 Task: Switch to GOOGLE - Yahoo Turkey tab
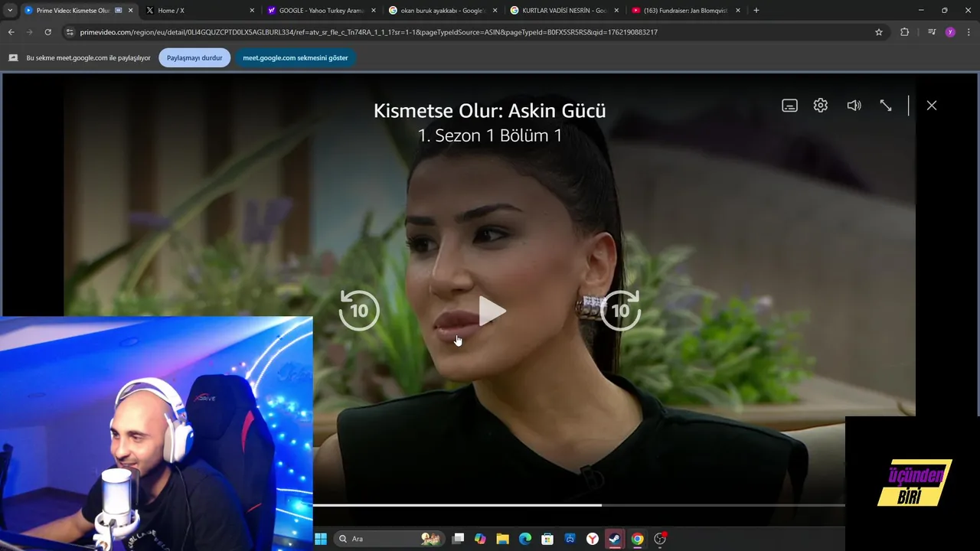(320, 11)
